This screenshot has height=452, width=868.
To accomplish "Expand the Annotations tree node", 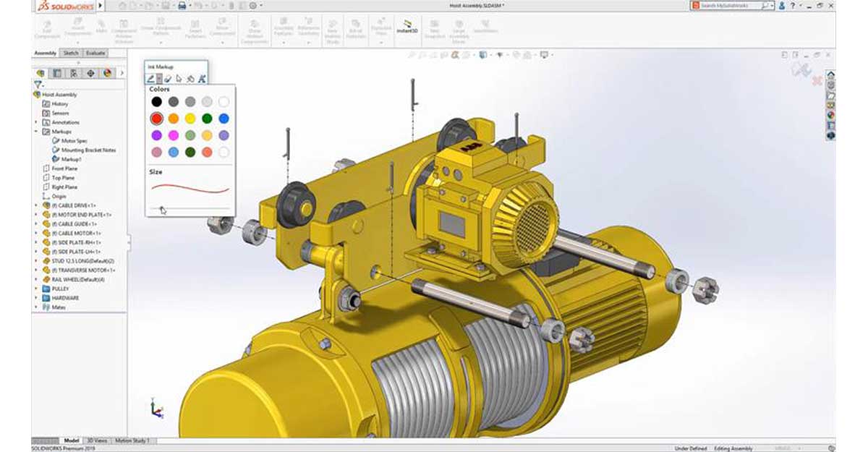I will [x=36, y=122].
